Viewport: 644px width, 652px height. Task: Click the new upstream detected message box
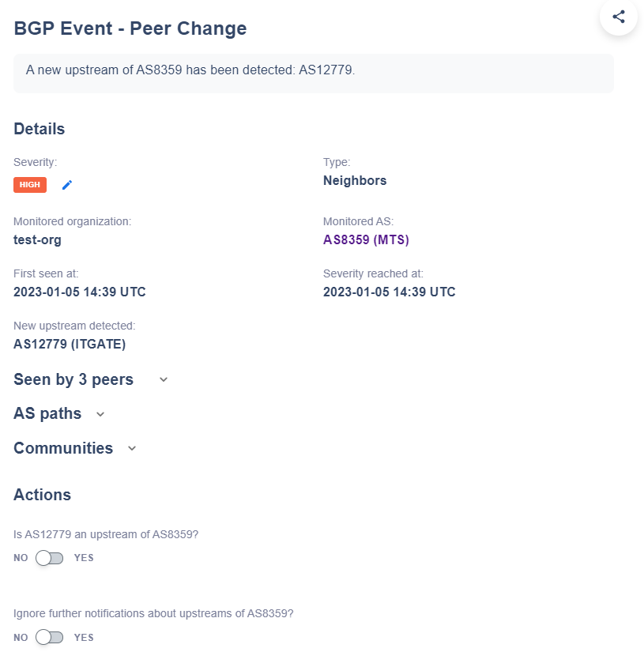point(313,73)
